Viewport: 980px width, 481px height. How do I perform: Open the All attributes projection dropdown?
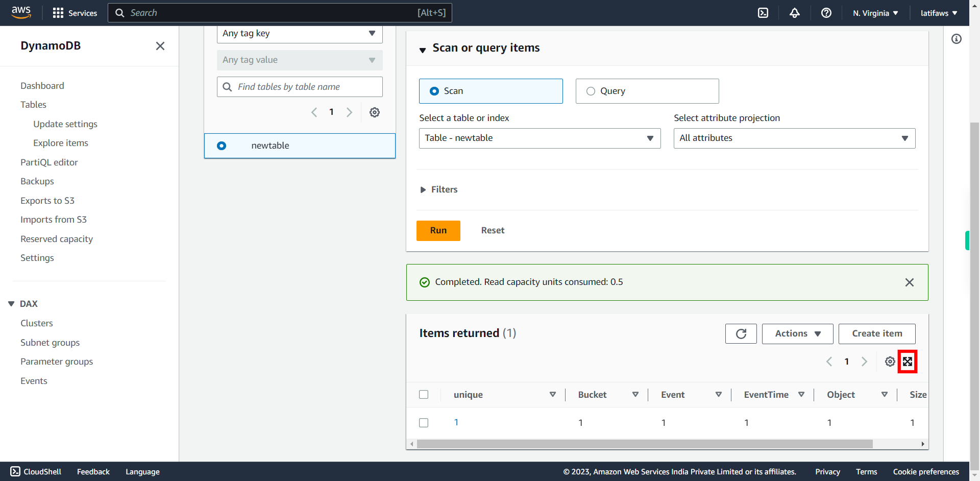795,138
